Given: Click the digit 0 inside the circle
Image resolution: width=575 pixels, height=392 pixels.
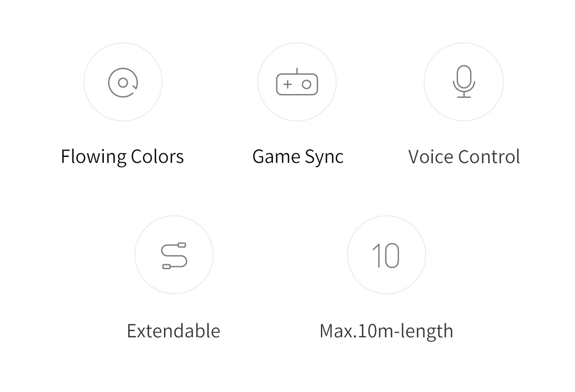Looking at the screenshot, I should coord(392,255).
